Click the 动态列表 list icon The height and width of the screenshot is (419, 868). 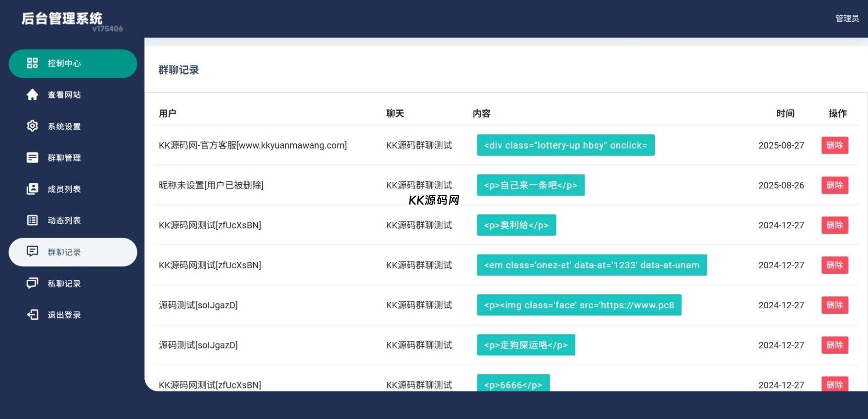(32, 220)
